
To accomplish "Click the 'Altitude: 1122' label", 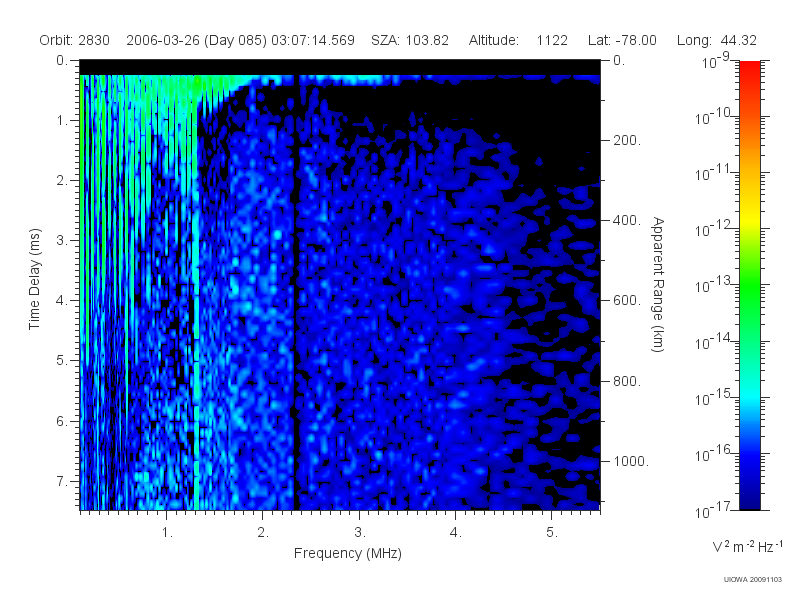I will click(518, 40).
